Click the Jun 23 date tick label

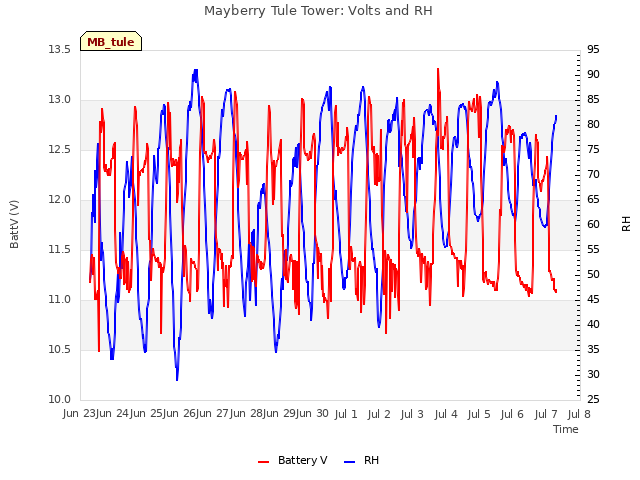pos(80,413)
